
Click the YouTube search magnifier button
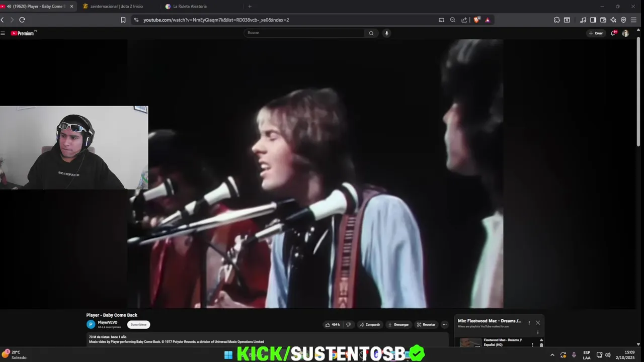pyautogui.click(x=371, y=33)
